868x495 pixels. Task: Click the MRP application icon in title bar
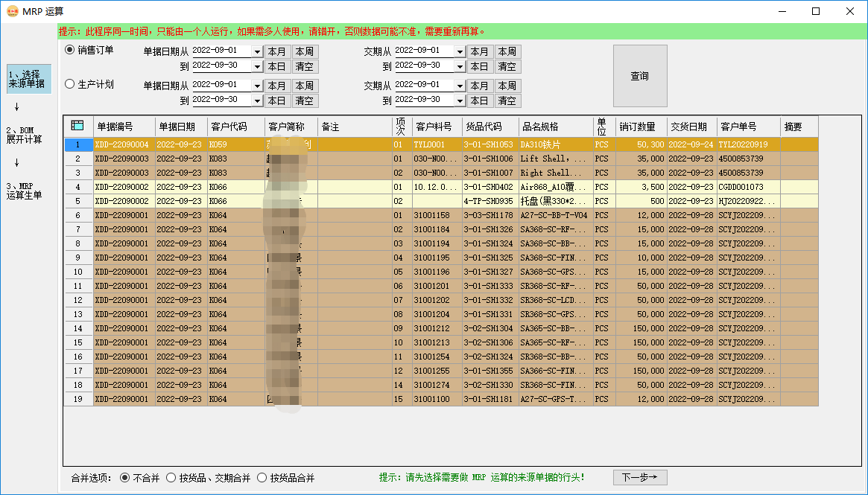[x=12, y=11]
